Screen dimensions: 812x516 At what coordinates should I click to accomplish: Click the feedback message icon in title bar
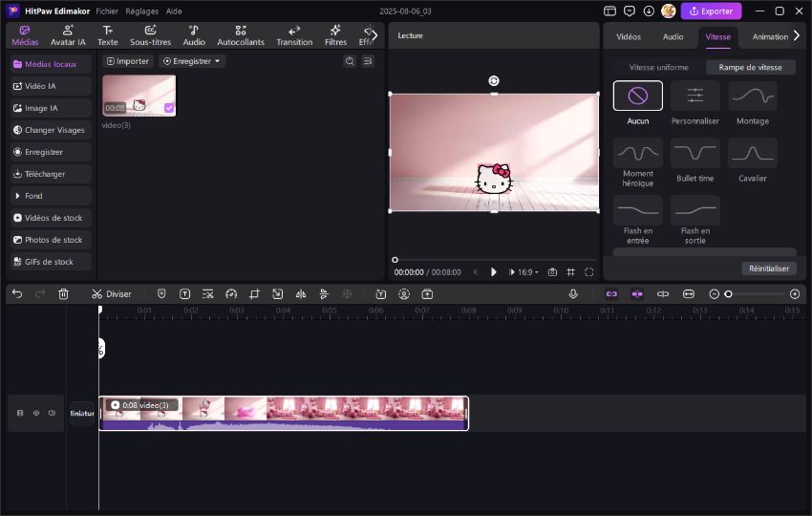coord(630,11)
